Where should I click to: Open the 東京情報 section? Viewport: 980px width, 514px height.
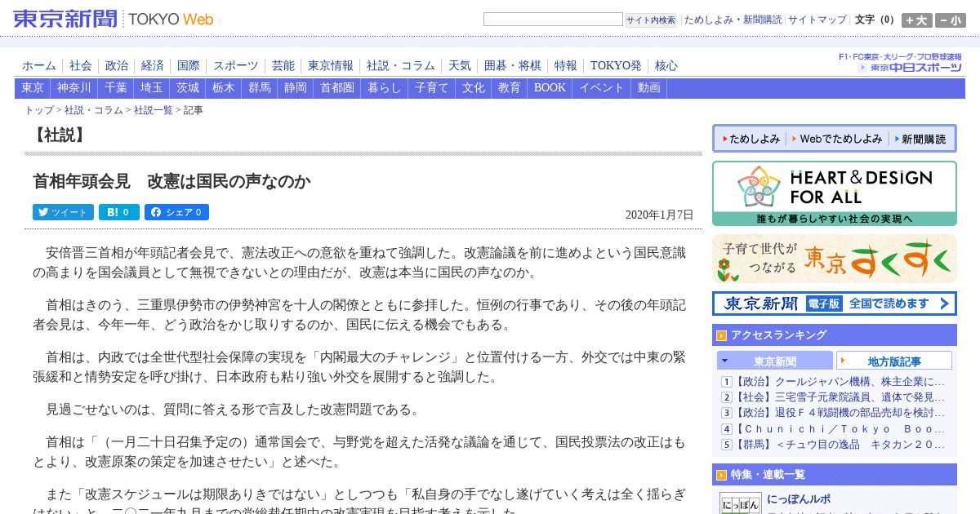[x=331, y=66]
